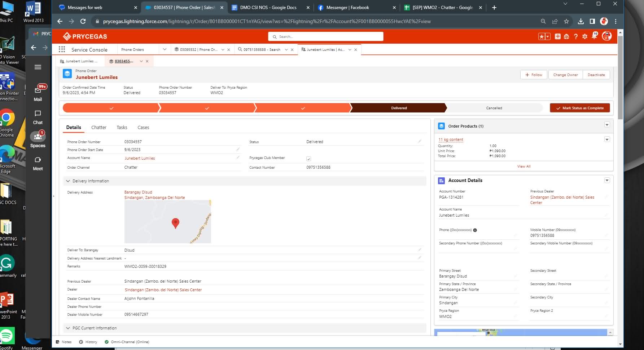Expand the PGC Current Information section
Viewport: 644px width, 350px height.
68,328
